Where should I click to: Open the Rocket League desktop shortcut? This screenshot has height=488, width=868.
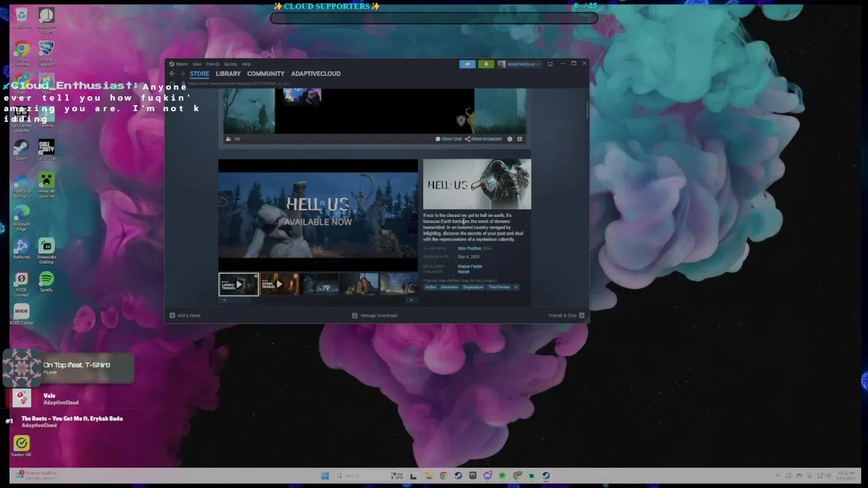coord(46,53)
